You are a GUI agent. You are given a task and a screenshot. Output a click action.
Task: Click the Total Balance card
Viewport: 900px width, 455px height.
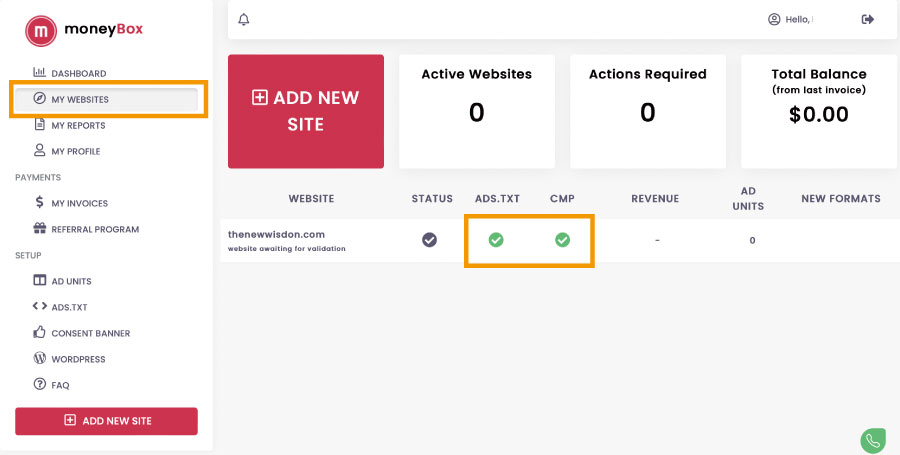pyautogui.click(x=819, y=111)
